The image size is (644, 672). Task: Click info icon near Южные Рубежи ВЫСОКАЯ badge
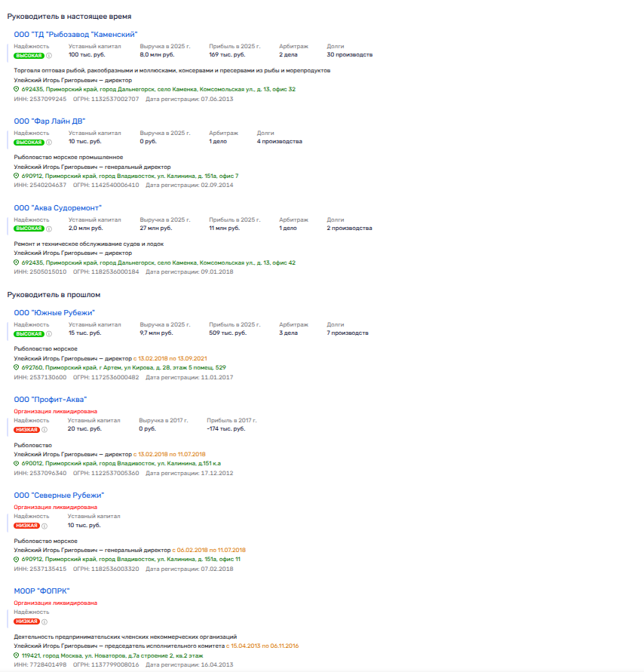point(49,333)
